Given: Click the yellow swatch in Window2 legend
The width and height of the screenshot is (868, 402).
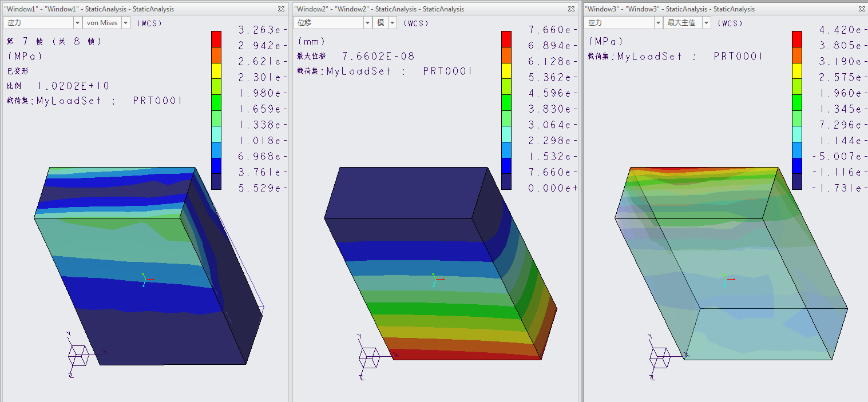Looking at the screenshot, I should click(x=506, y=70).
